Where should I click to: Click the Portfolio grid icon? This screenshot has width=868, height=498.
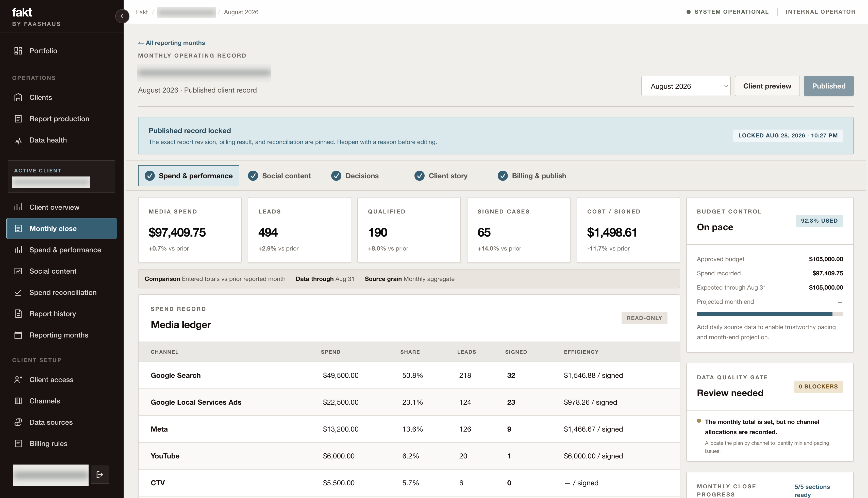pyautogui.click(x=18, y=51)
